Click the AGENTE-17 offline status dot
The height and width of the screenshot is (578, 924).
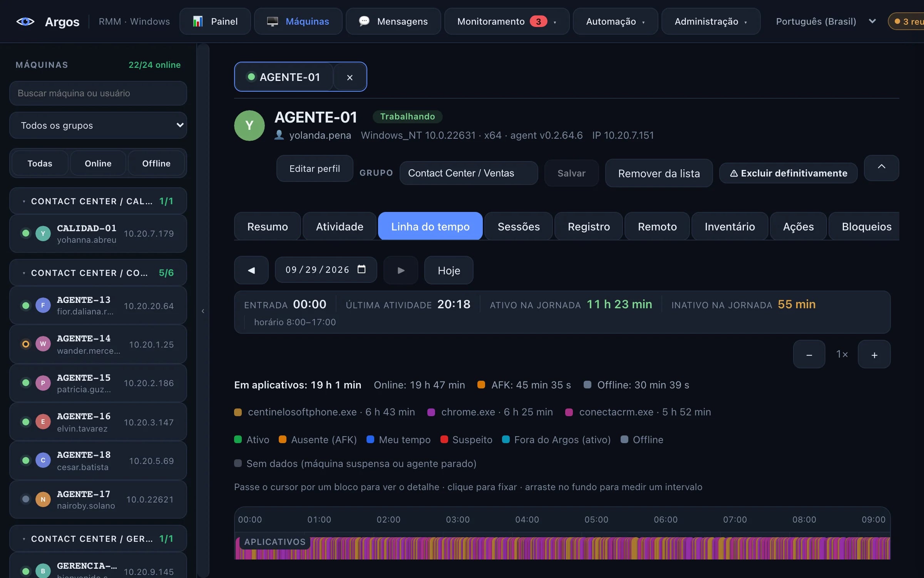(x=26, y=499)
